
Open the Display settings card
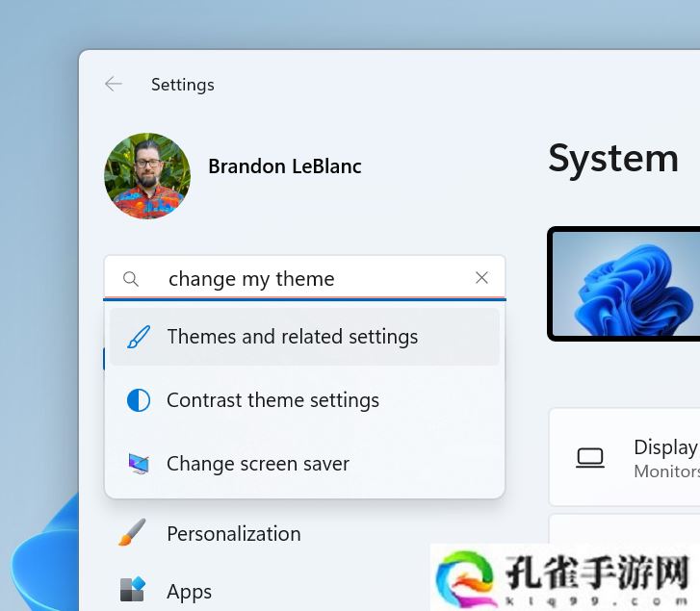[625, 457]
